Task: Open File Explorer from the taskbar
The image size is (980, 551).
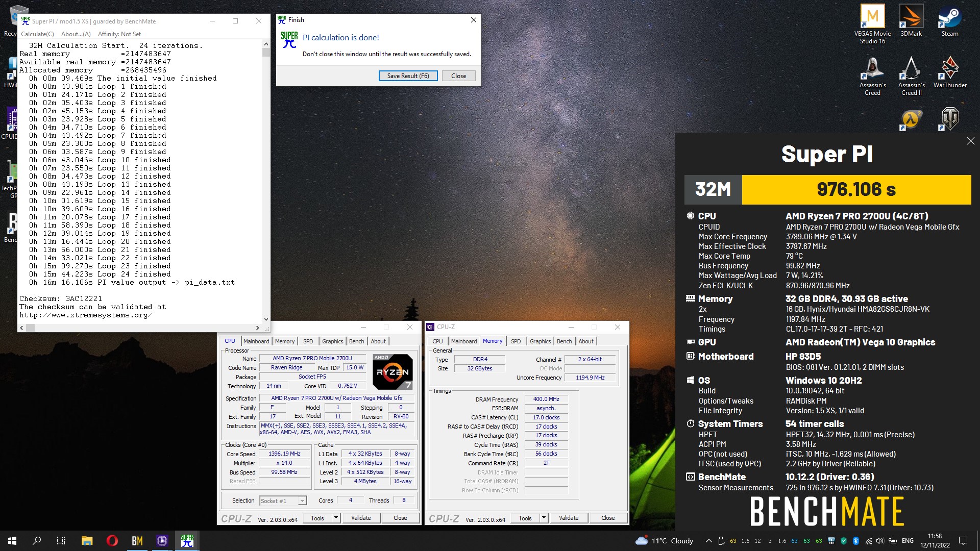Action: [x=87, y=541]
